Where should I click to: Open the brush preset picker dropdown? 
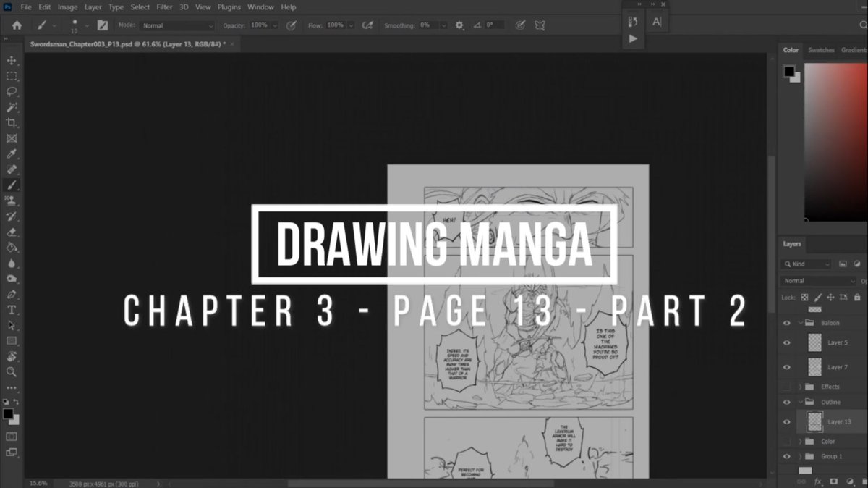[87, 25]
